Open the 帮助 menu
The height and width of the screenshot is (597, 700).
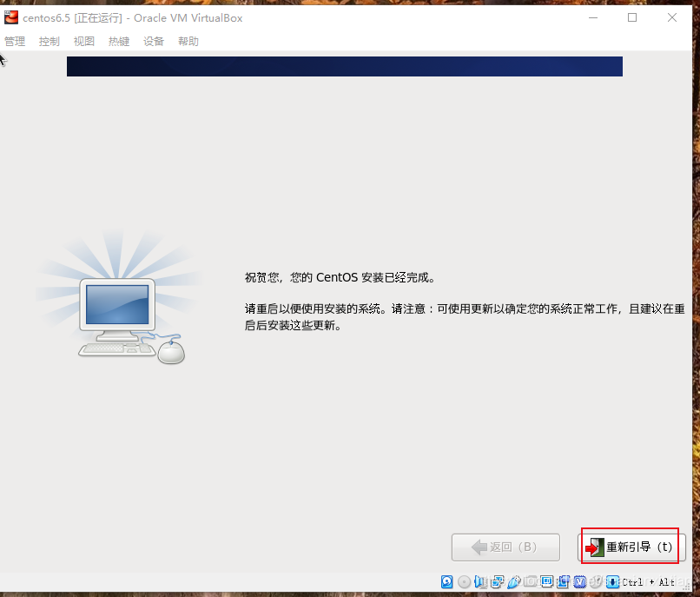188,42
